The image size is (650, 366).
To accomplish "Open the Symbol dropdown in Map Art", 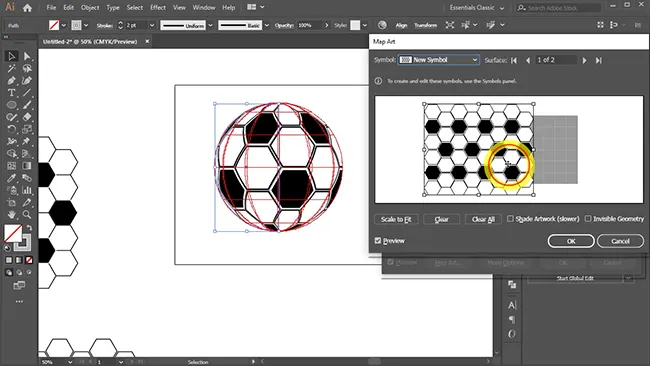I will click(x=439, y=60).
